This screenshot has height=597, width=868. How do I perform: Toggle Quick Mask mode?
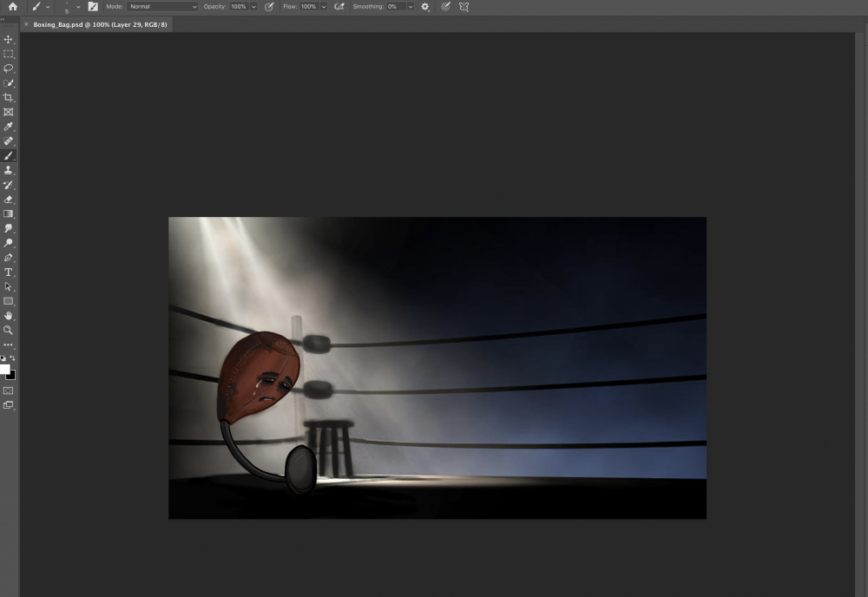tap(9, 390)
